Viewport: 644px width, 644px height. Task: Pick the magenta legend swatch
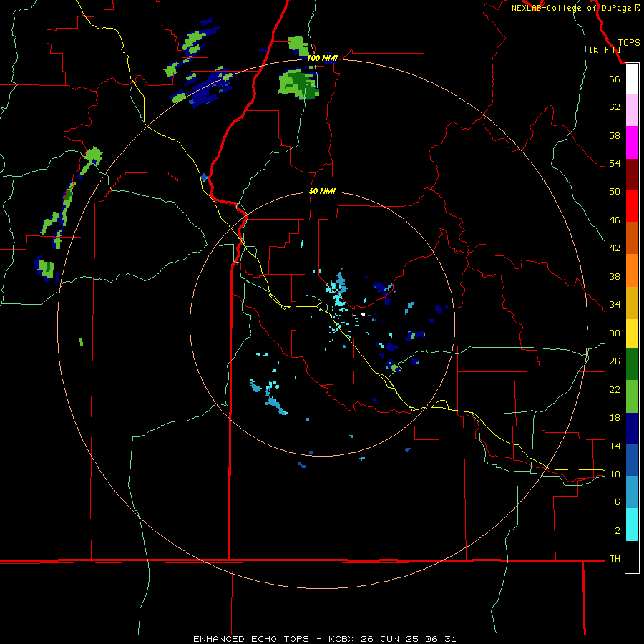[632, 142]
